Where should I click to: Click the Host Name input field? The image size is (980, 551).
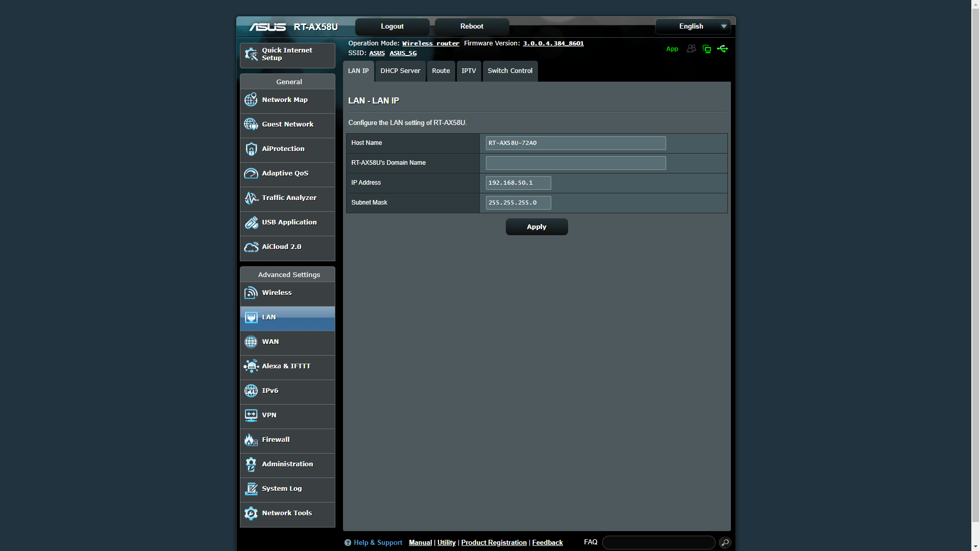tap(575, 143)
